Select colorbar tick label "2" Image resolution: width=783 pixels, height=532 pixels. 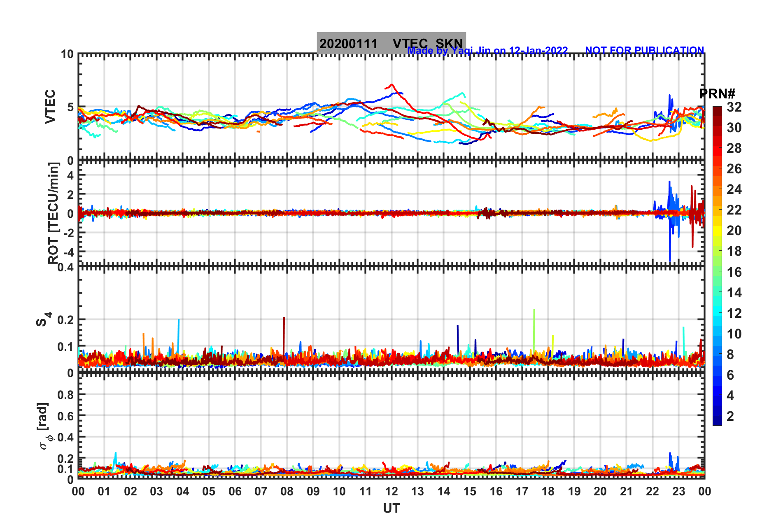point(730,416)
